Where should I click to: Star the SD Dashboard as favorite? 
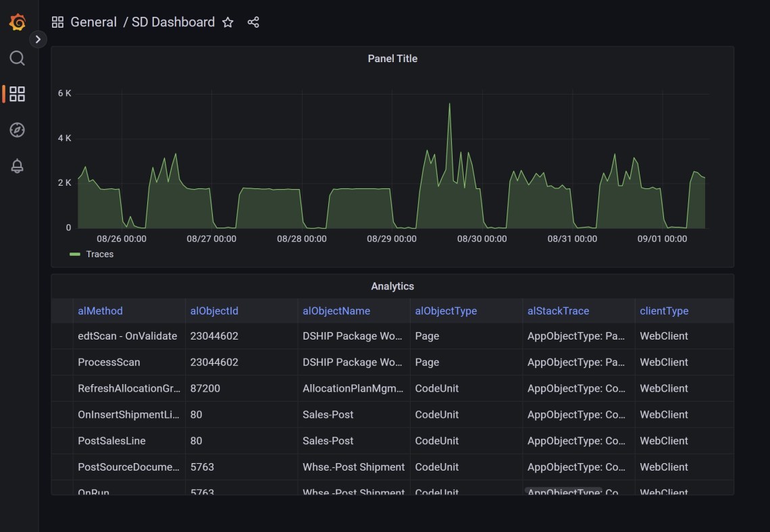(x=228, y=22)
